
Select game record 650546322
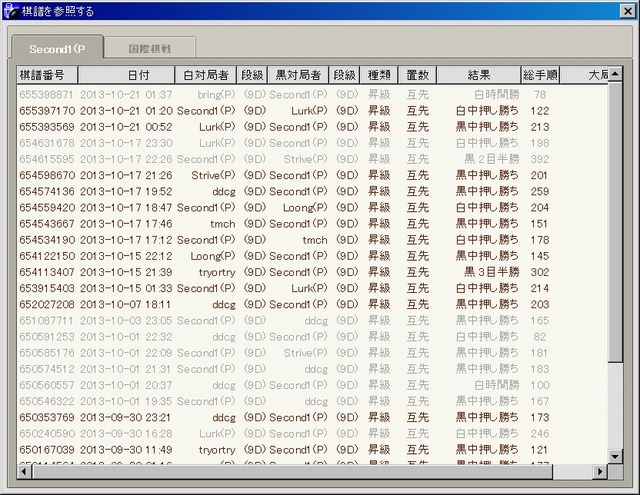click(312, 401)
